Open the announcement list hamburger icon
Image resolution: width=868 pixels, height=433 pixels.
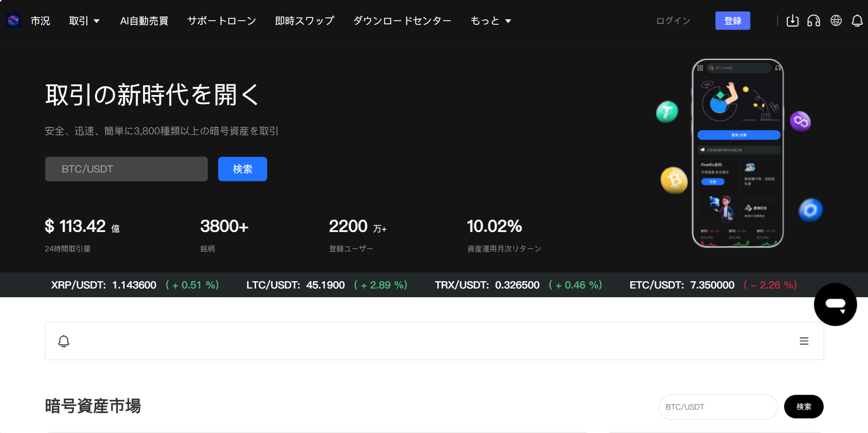(804, 341)
